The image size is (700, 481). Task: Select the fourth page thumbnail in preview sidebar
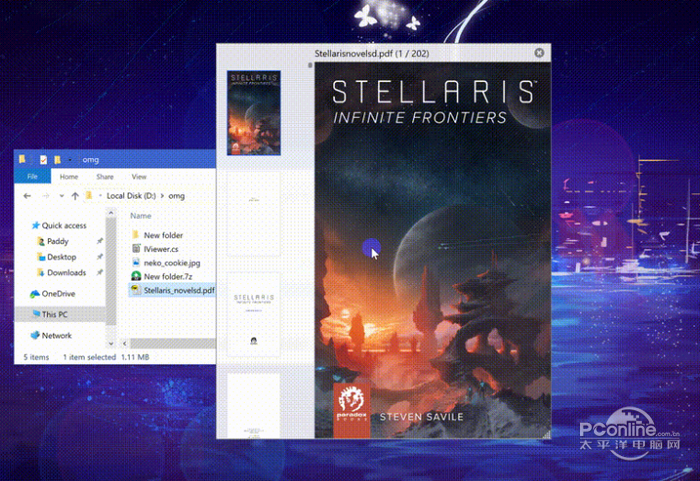click(254, 406)
